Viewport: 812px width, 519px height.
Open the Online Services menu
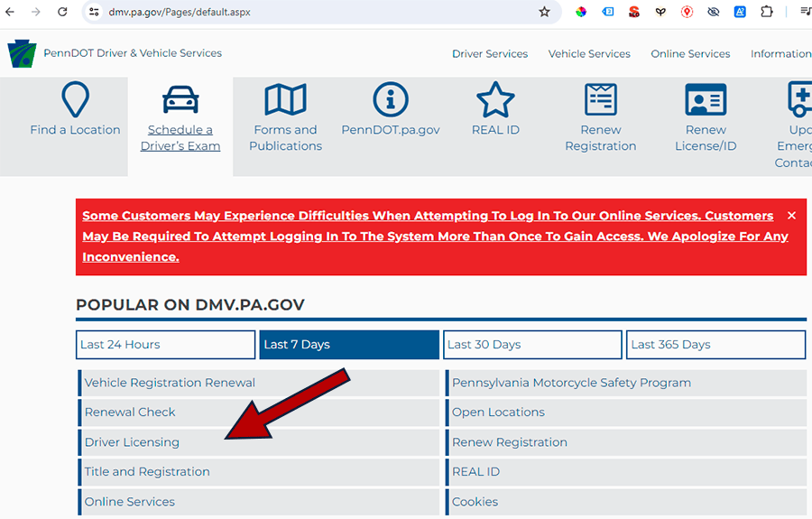pyautogui.click(x=690, y=54)
